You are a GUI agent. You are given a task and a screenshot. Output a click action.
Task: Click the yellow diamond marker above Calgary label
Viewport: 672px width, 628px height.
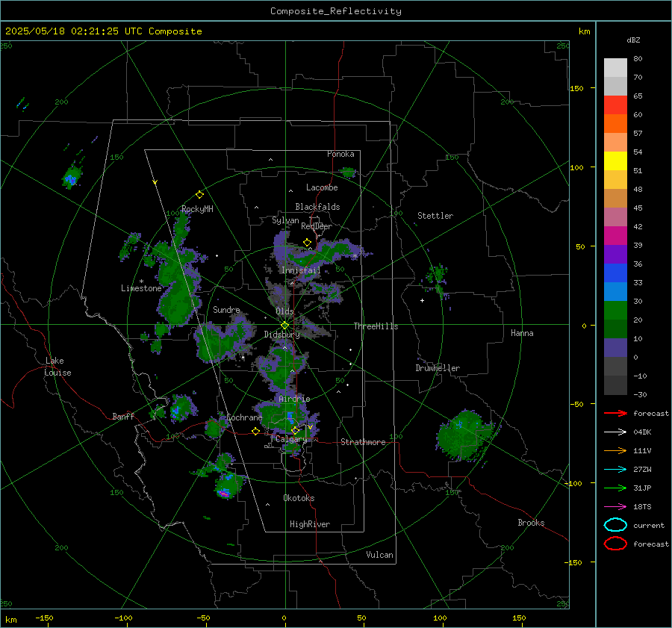point(295,430)
